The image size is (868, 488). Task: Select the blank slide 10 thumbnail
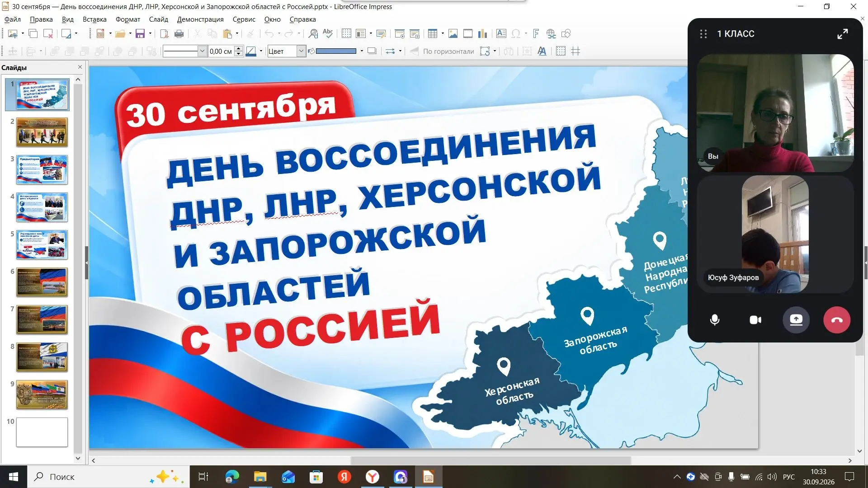42,432
